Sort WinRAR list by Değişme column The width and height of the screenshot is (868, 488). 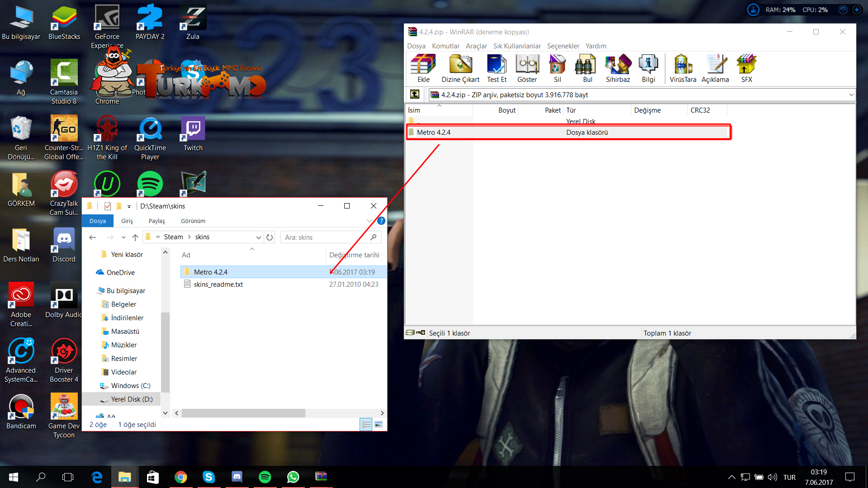click(x=659, y=110)
